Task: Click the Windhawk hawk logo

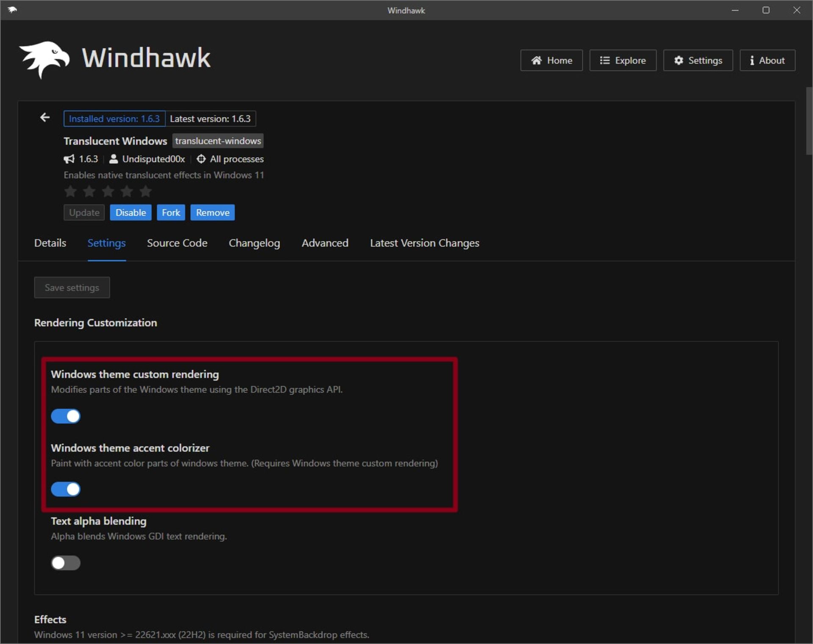Action: tap(44, 59)
